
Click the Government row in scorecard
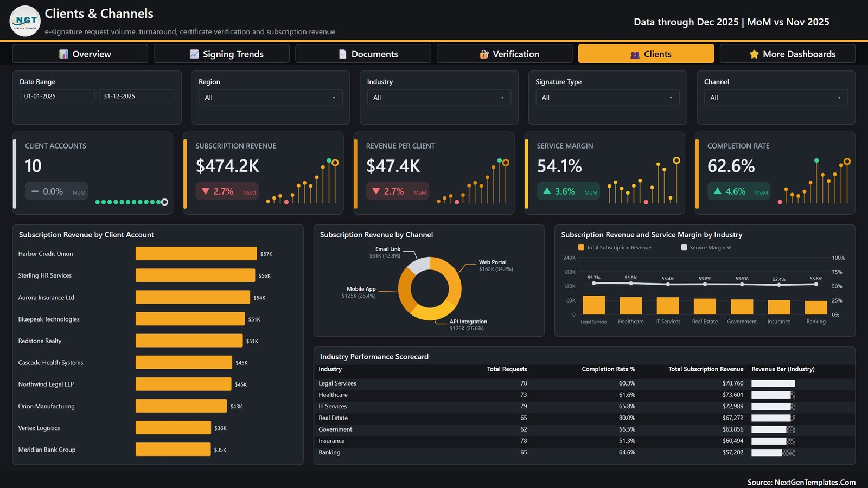click(584, 429)
